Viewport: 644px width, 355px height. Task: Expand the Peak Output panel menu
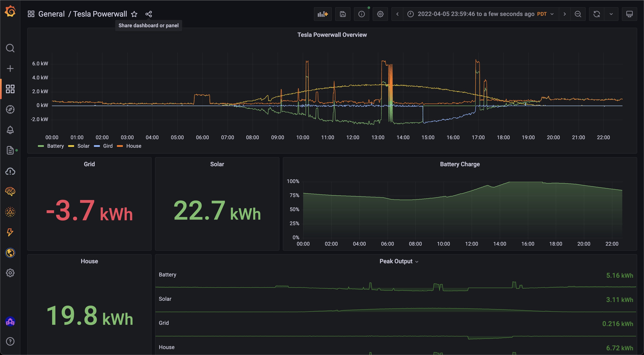pos(399,261)
